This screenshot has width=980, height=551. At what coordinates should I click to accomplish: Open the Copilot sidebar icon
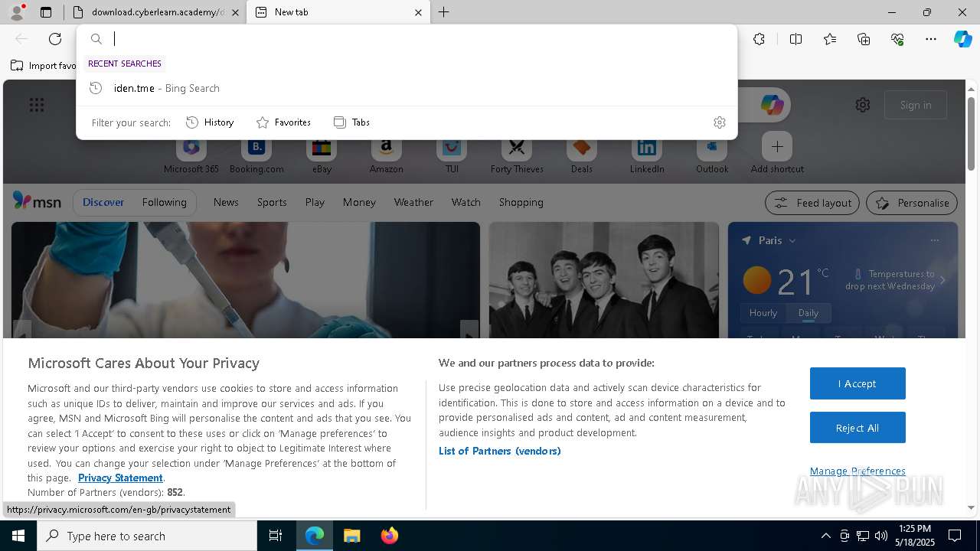pyautogui.click(x=963, y=39)
